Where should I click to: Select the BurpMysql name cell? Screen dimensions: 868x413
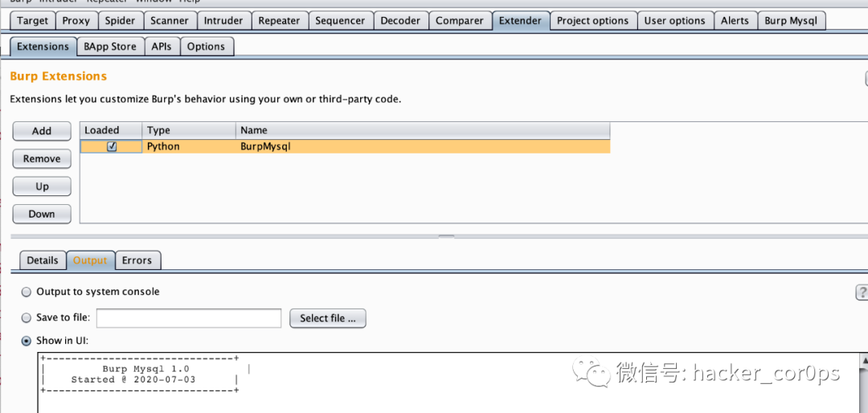(x=423, y=147)
